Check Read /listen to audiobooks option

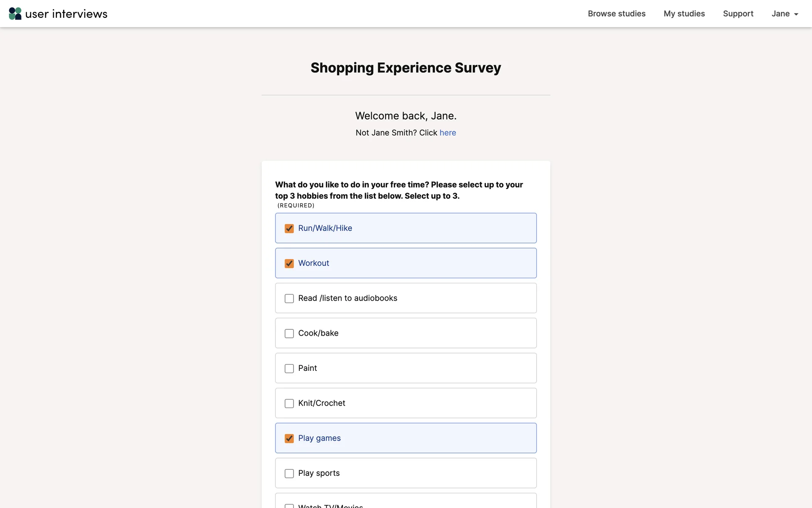289,298
